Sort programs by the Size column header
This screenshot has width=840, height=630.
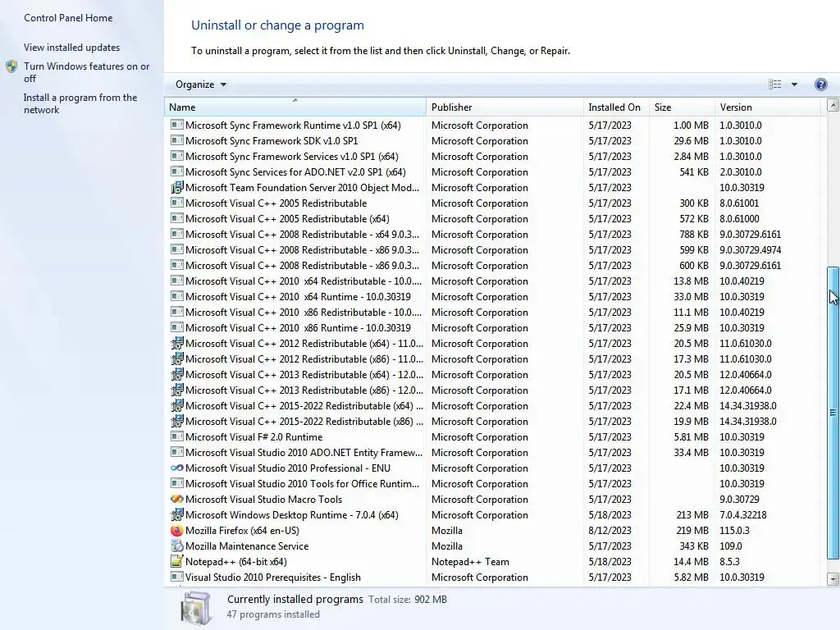pyautogui.click(x=682, y=107)
